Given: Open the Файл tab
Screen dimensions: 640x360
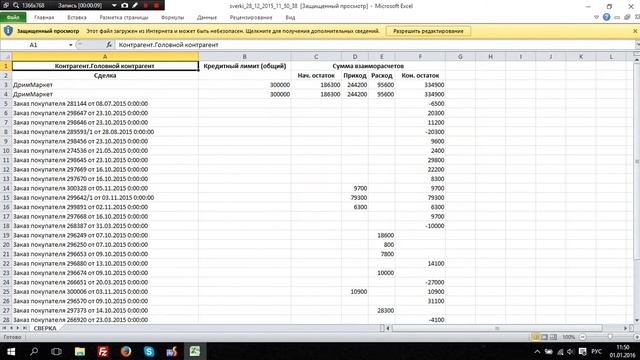Looking at the screenshot, I should coord(13,18).
